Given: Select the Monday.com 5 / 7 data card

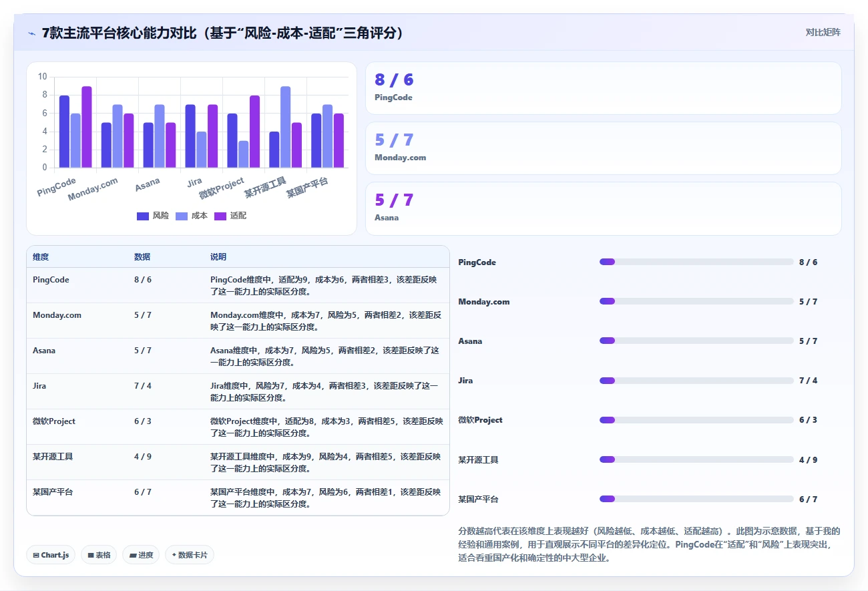Looking at the screenshot, I should click(604, 148).
